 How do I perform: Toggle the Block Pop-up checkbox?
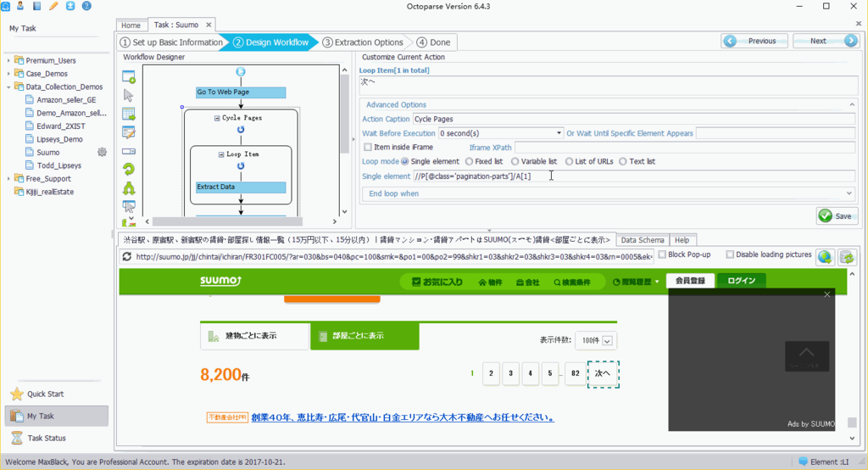(x=662, y=255)
